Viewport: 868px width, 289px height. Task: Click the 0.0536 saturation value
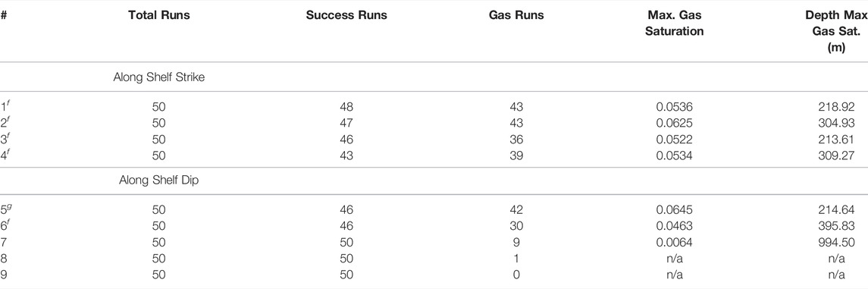[x=674, y=107]
